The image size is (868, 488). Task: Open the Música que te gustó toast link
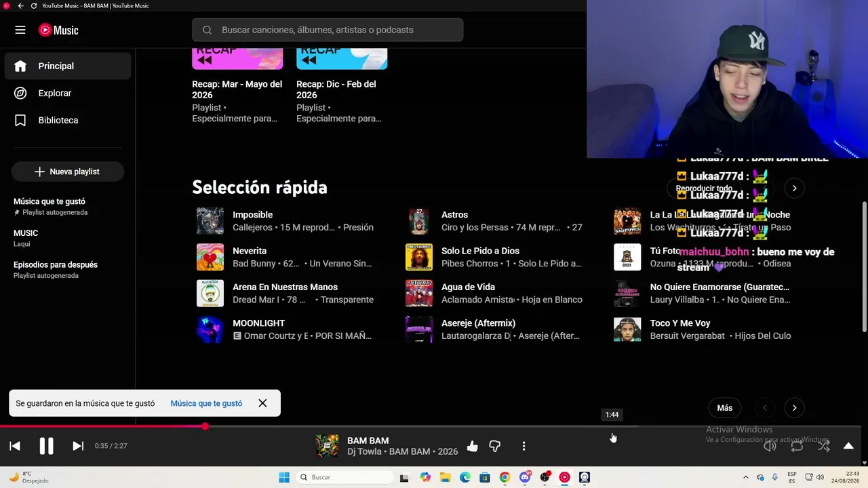(x=206, y=403)
